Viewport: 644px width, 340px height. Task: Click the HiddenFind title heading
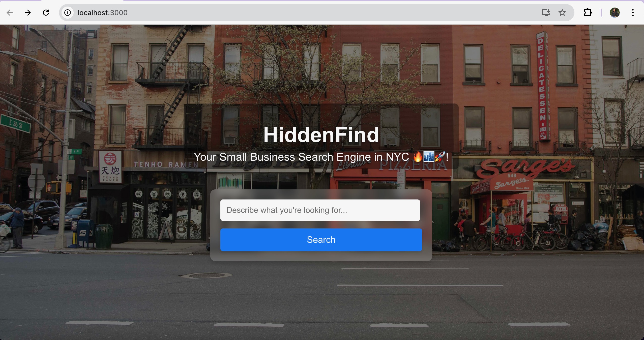[x=321, y=135]
